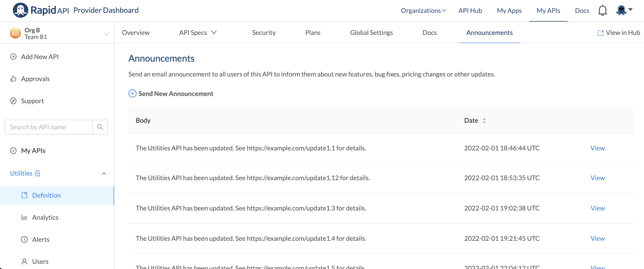This screenshot has width=644, height=269.
Task: Click the Body column header
Action: pos(143,120)
